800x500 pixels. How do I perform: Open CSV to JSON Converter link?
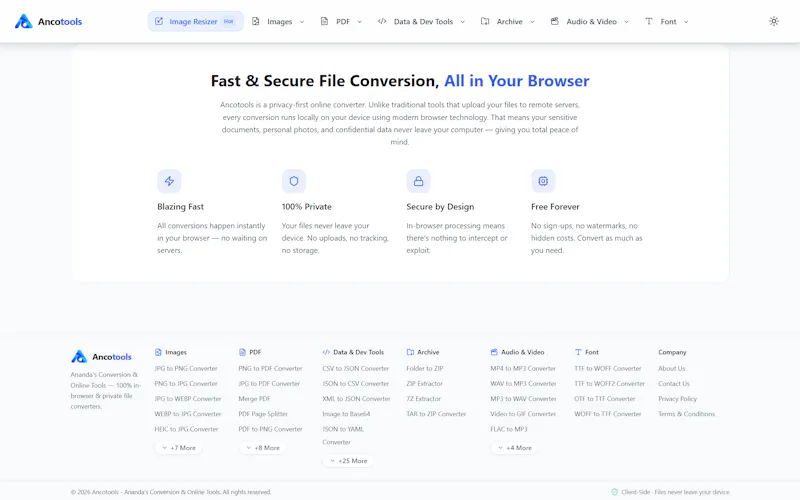(356, 368)
